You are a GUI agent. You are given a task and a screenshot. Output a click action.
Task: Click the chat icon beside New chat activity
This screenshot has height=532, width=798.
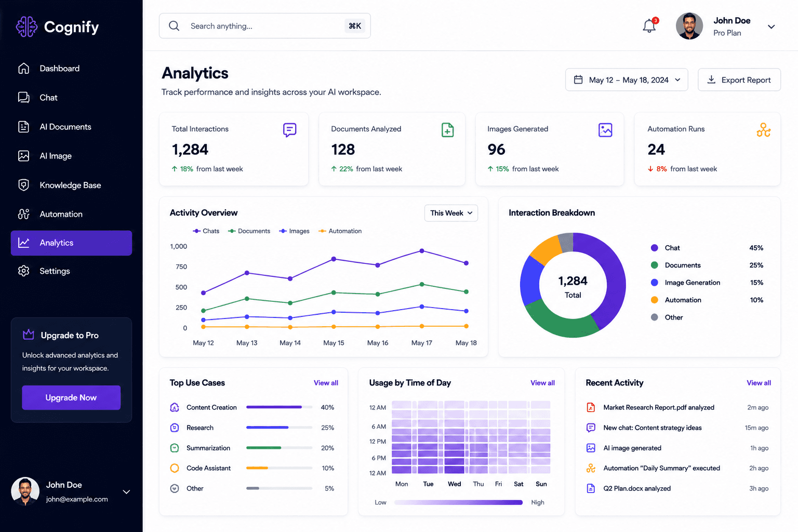[591, 428]
